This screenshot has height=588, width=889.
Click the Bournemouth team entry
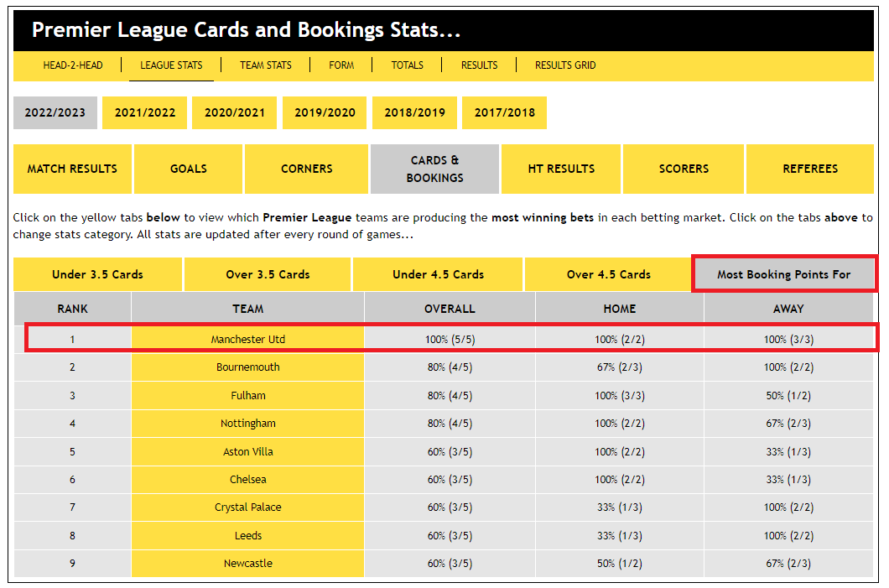[247, 367]
